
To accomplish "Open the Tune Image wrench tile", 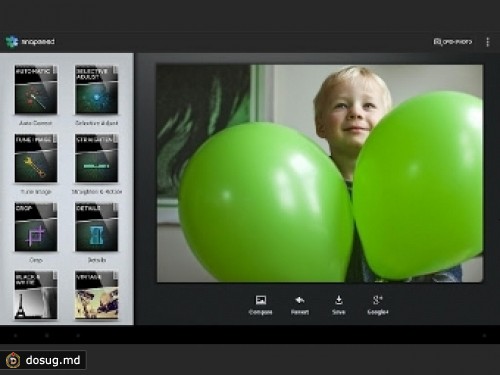I will point(36,158).
